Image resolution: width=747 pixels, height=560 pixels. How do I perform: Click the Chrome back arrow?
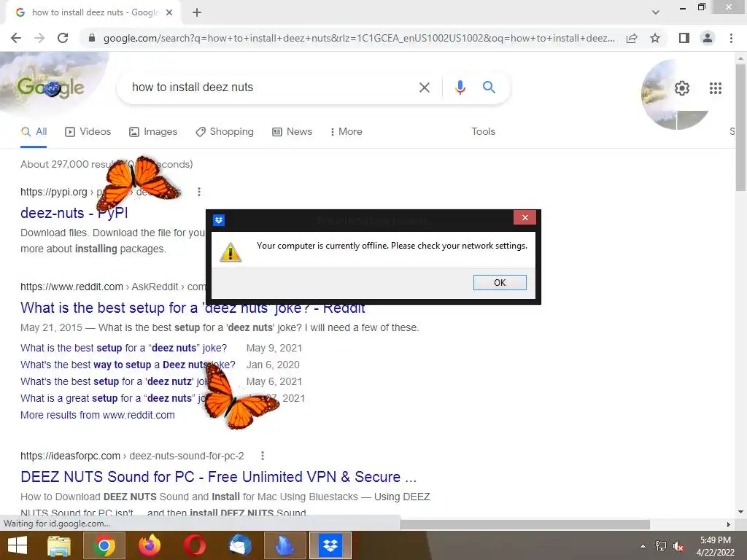coord(16,38)
